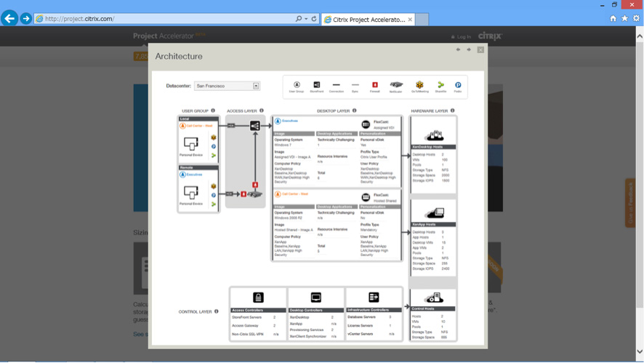Viewport: 644px width, 363px height.
Task: Show info for Access Layer
Action: click(x=262, y=111)
